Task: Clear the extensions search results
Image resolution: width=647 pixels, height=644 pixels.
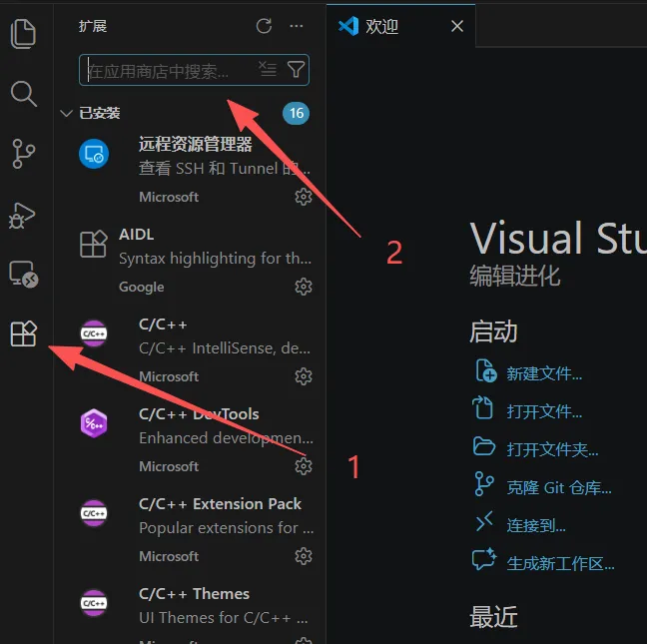Action: click(x=268, y=69)
